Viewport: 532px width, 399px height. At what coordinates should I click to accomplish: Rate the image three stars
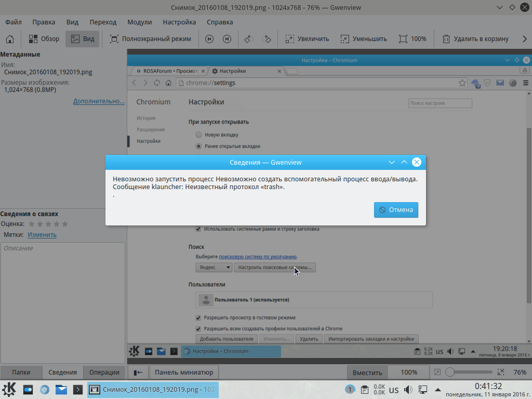[48, 224]
